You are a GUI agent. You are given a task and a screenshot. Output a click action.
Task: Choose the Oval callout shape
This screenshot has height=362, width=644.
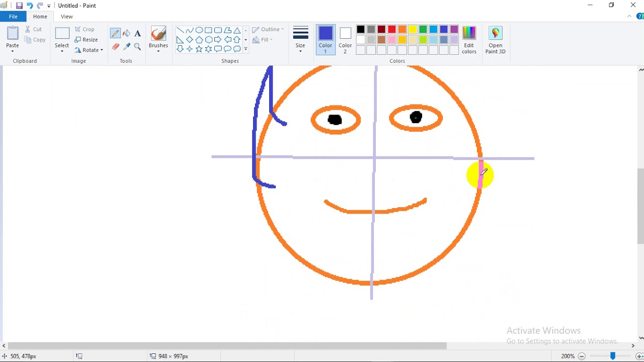[x=227, y=49]
